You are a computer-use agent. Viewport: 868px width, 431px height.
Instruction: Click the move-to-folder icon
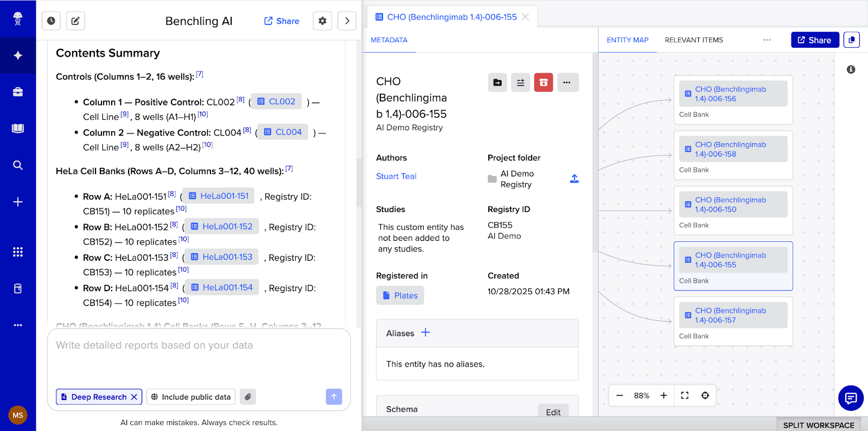tap(497, 82)
